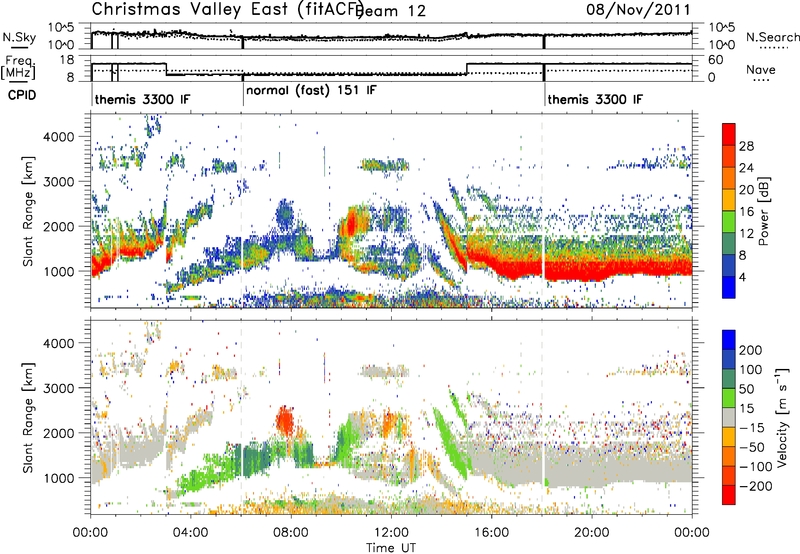Image resolution: width=800 pixels, height=554 pixels.
Task: Click the 'Slant Range [km]' label of power panel
Action: [x=28, y=211]
